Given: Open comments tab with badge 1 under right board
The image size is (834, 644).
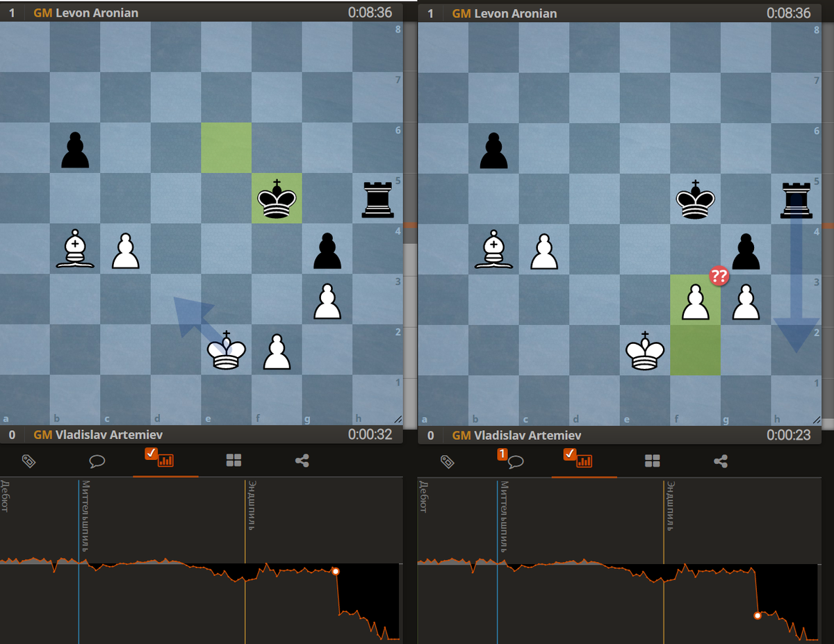Looking at the screenshot, I should coord(514,461).
